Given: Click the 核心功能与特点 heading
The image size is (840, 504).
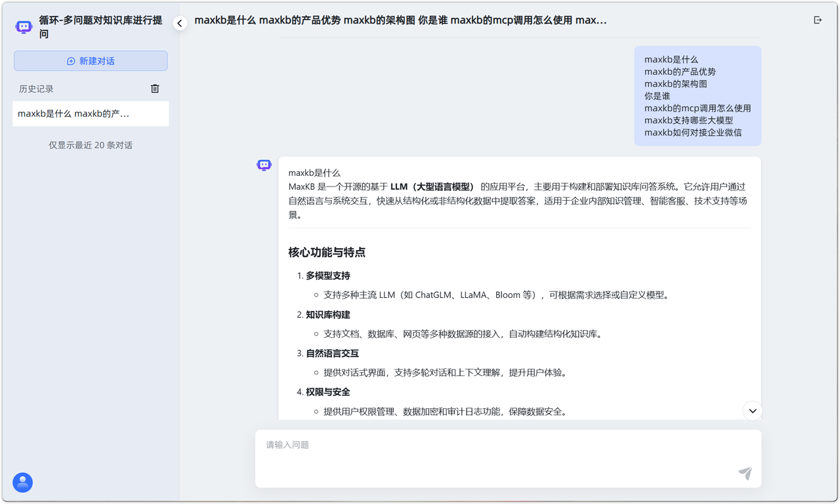Looking at the screenshot, I should click(327, 253).
